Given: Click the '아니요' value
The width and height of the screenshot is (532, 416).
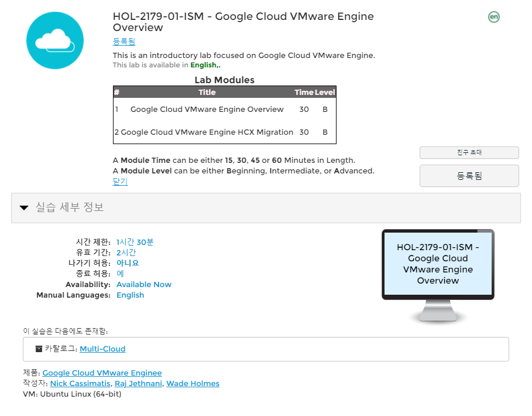Looking at the screenshot, I should [128, 263].
